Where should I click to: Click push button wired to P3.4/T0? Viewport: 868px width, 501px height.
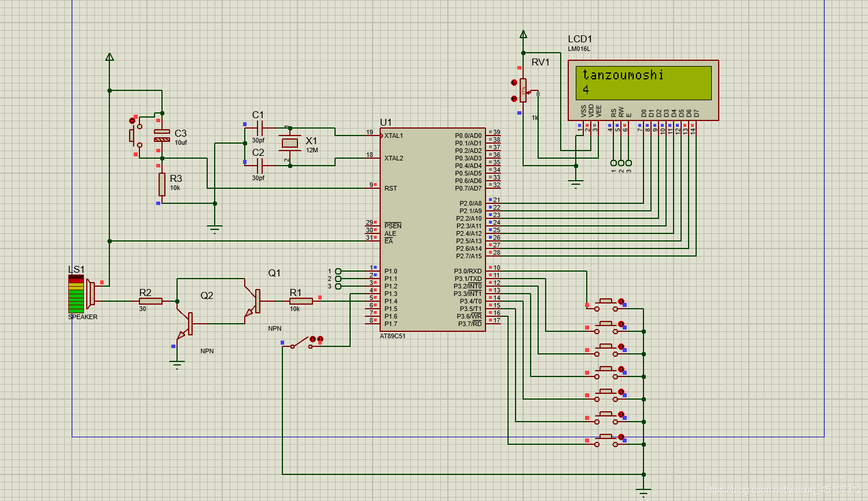point(606,394)
